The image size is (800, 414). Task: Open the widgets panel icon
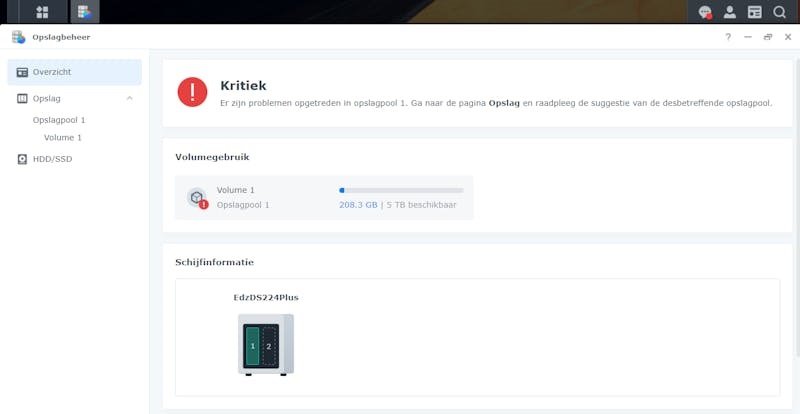point(755,12)
